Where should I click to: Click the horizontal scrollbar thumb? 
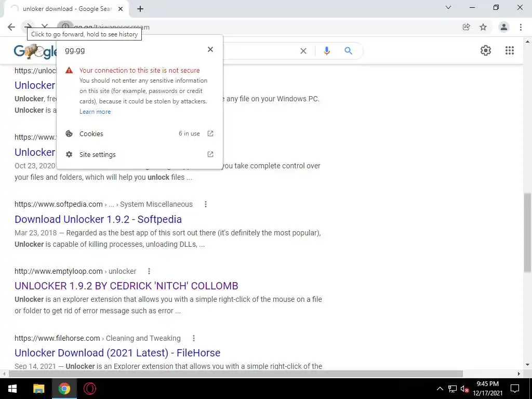tap(235, 374)
